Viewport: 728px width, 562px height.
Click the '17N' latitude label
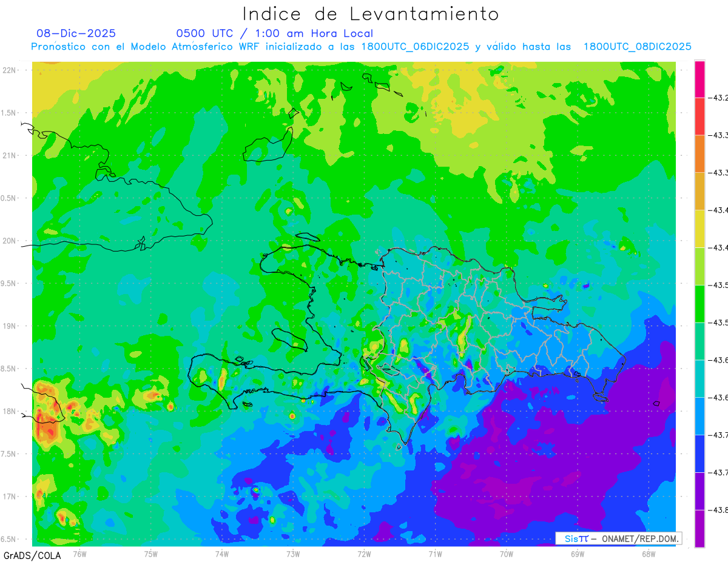point(10,497)
